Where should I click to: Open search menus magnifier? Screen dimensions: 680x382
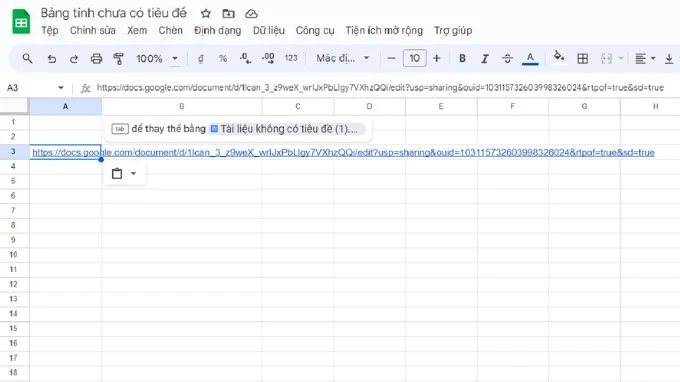(27, 58)
